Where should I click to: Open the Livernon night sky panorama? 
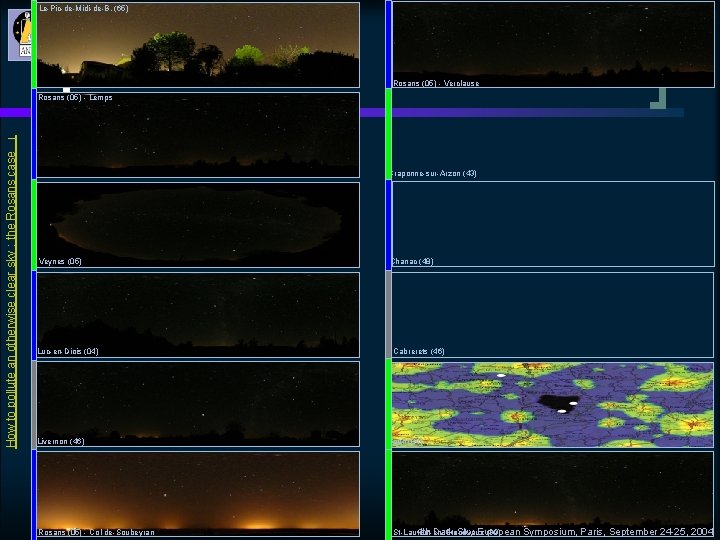pos(198,404)
